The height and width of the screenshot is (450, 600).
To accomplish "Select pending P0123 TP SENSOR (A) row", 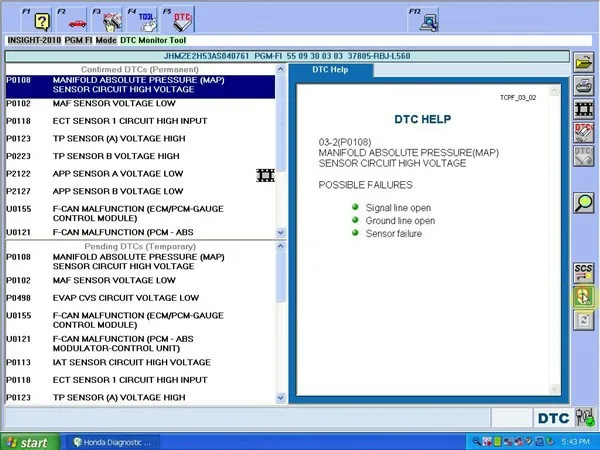I will point(140,398).
